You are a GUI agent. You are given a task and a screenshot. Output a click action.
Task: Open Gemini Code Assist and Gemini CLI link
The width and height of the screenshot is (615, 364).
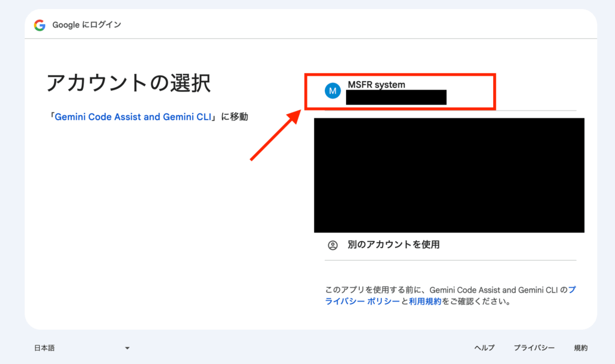pos(133,117)
